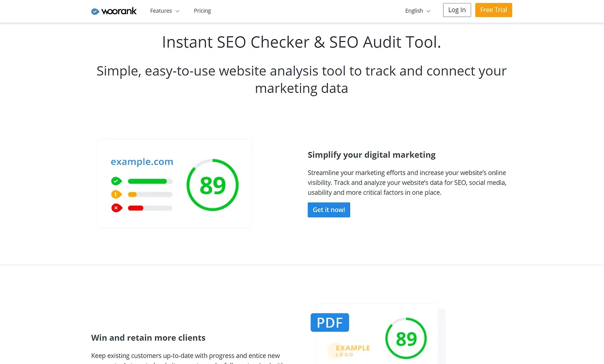Image resolution: width=604 pixels, height=364 pixels.
Task: Click the green checkmark status icon
Action: click(117, 181)
